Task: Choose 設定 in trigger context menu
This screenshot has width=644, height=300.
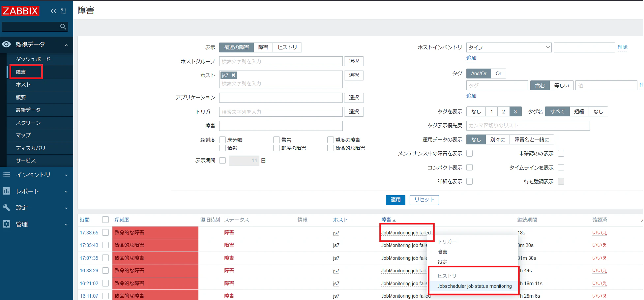Action: pyautogui.click(x=442, y=262)
